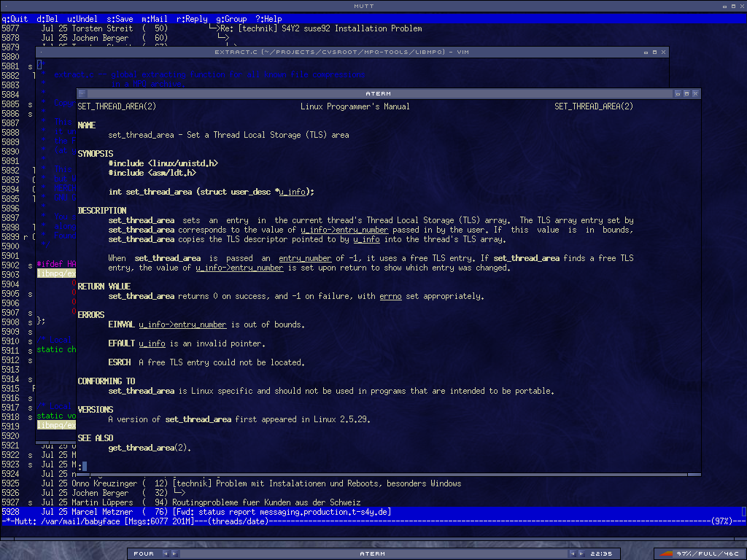The image size is (747, 560).
Task: Click the ATERM window label in toolbar
Action: pyautogui.click(x=373, y=553)
